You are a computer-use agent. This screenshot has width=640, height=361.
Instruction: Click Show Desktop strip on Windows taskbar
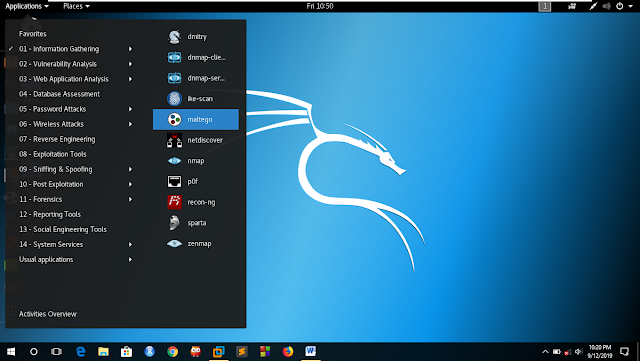[x=638, y=352]
